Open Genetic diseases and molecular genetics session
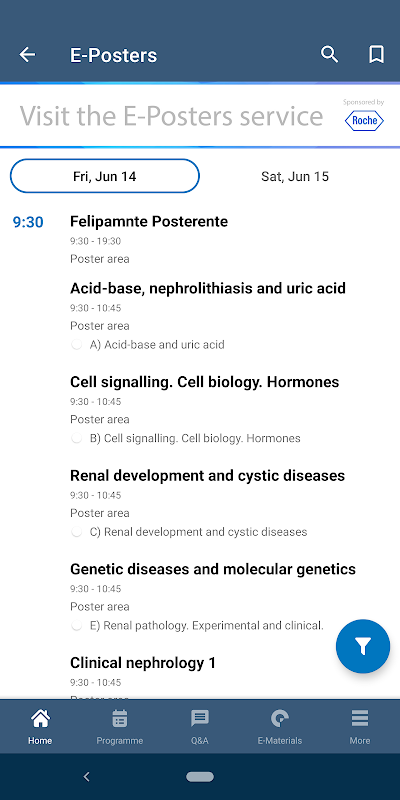400x800 pixels. pos(213,569)
